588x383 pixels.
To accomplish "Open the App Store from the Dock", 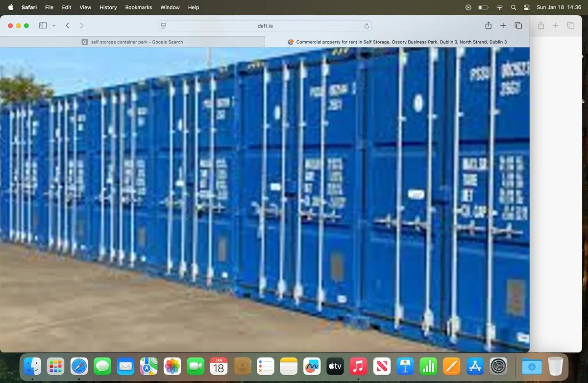I will click(x=474, y=366).
